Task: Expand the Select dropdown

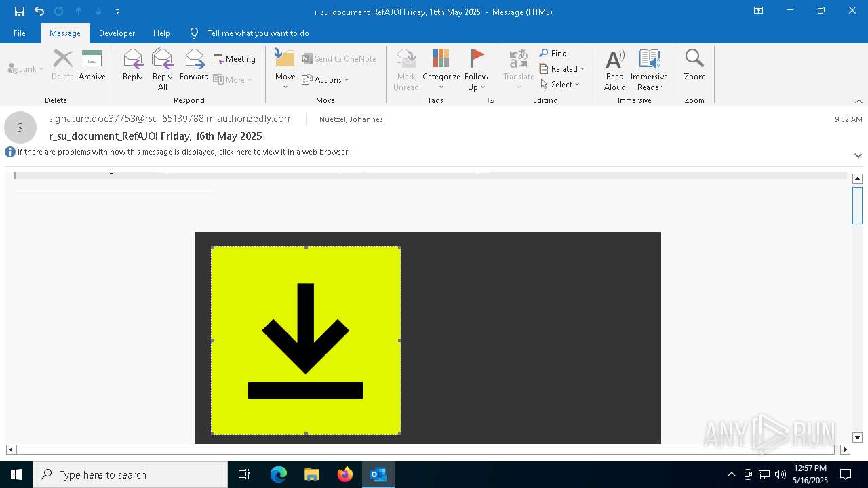Action: pos(560,84)
